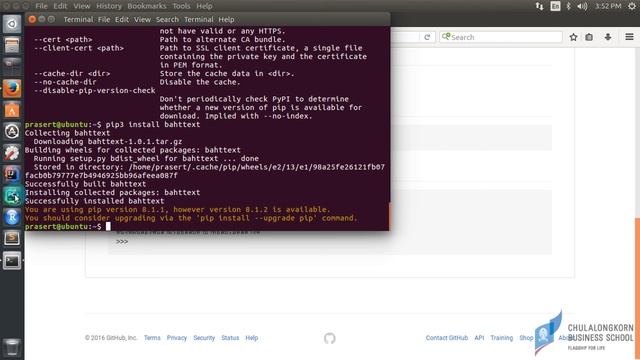Screen dimensions: 640x360
Task: Follow the footer Help link on GitHub
Action: point(251,338)
